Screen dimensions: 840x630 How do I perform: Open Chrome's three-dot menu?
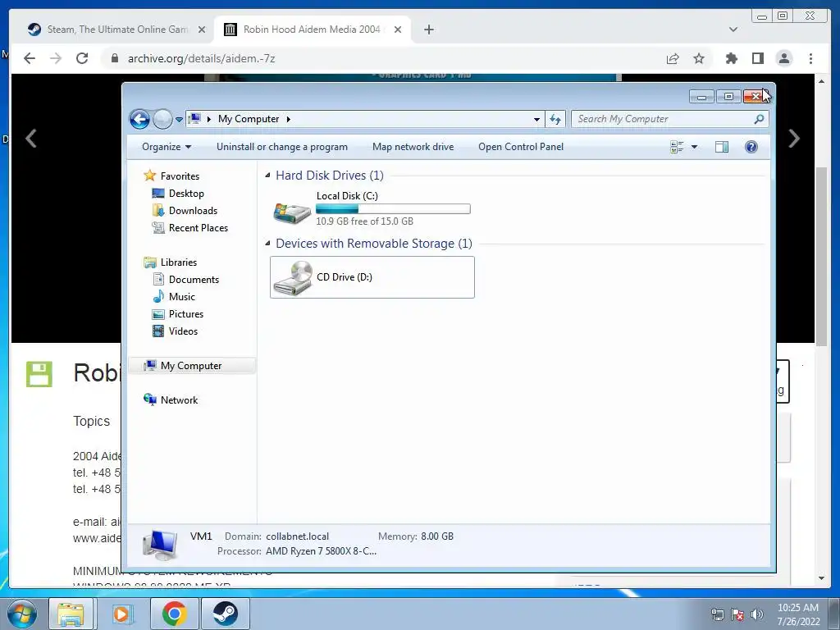(x=810, y=58)
